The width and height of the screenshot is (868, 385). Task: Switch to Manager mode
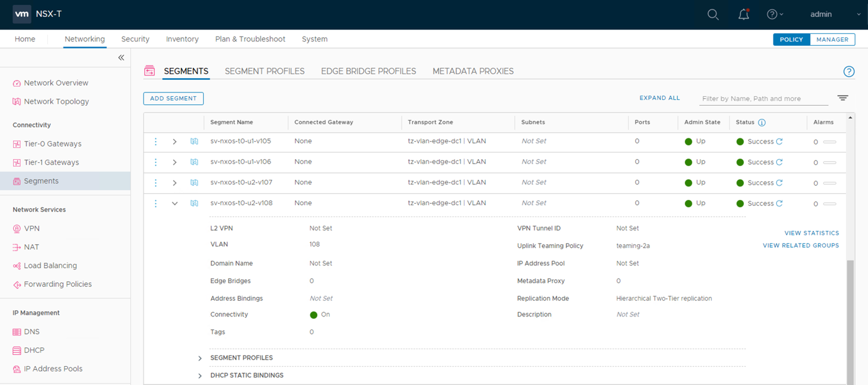pyautogui.click(x=832, y=40)
